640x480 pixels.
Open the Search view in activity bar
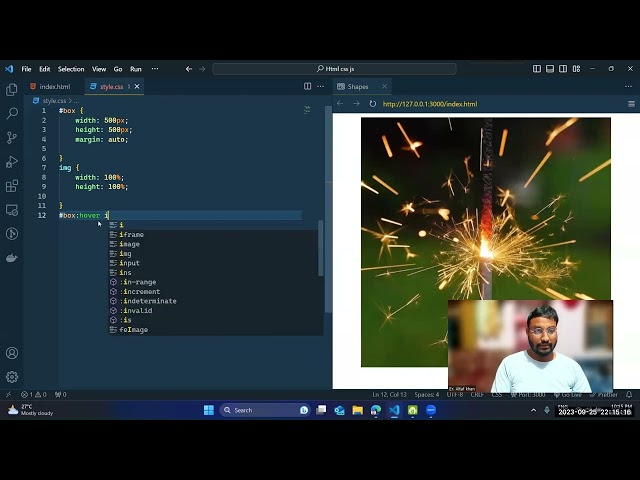coord(12,114)
